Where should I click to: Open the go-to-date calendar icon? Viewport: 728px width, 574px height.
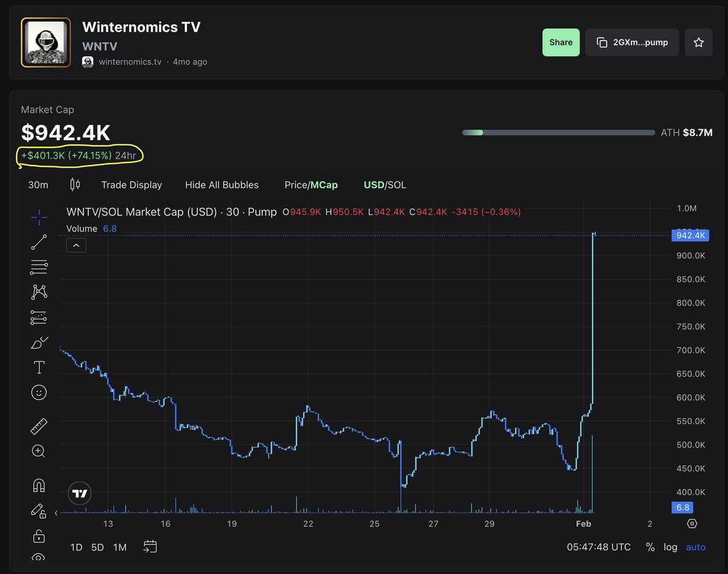[x=150, y=546]
